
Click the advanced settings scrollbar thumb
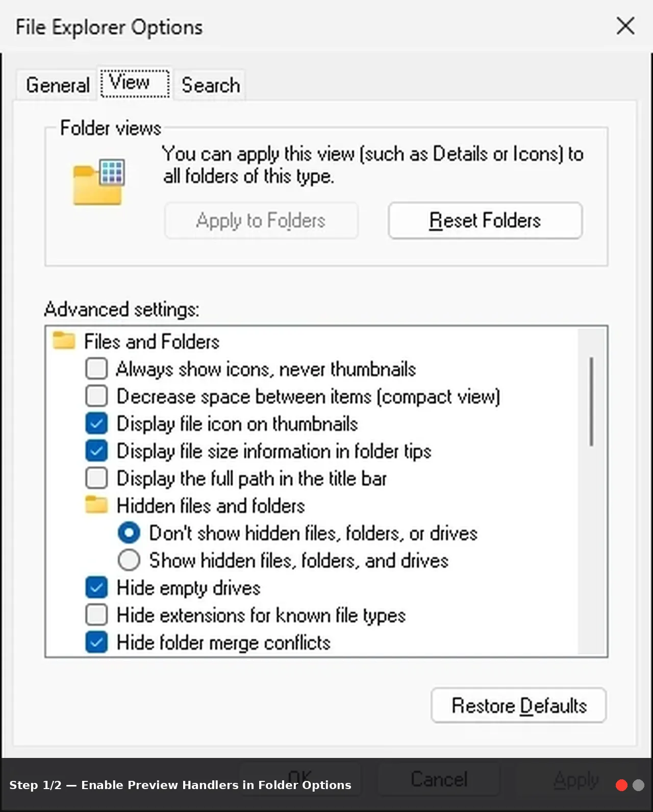[x=592, y=402]
